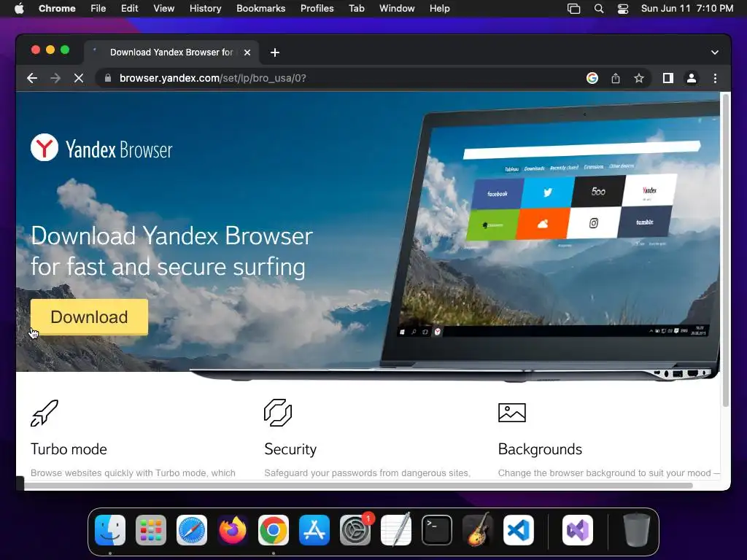The image size is (747, 560).
Task: Open TextEdit from the Dock
Action: coord(396,530)
